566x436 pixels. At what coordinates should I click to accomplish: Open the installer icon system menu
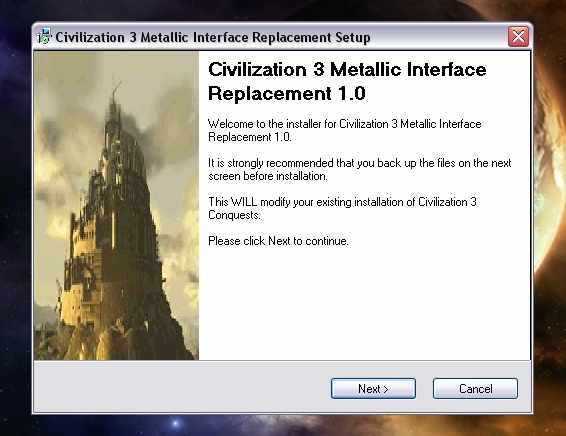pyautogui.click(x=44, y=37)
